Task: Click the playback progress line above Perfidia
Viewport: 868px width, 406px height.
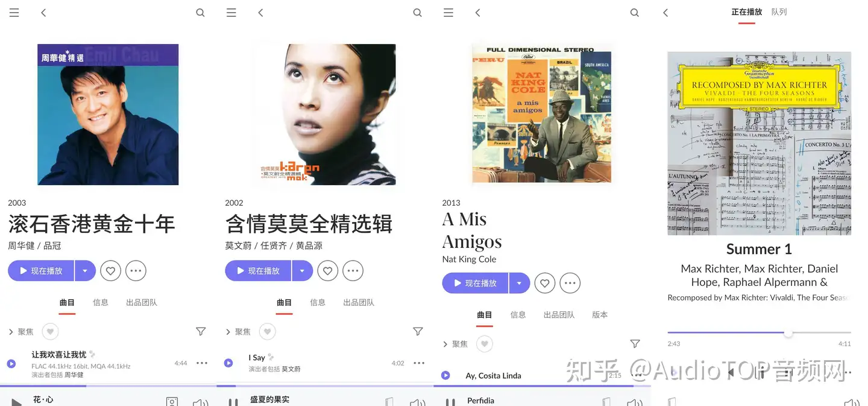Action: point(542,386)
